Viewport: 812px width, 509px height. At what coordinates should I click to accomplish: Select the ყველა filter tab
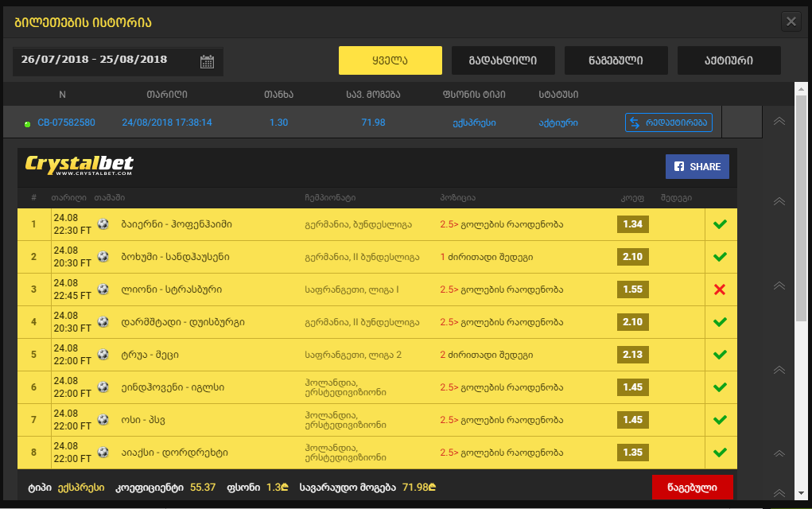pos(390,60)
